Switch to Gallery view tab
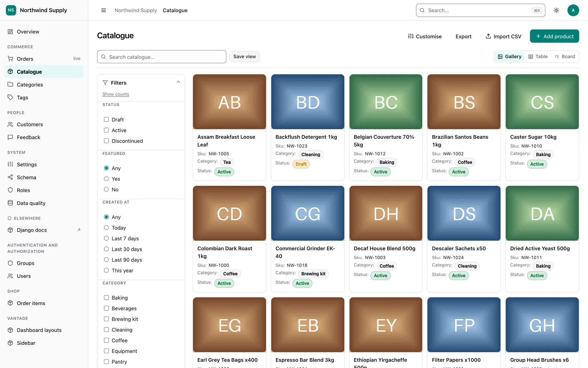 click(x=510, y=57)
